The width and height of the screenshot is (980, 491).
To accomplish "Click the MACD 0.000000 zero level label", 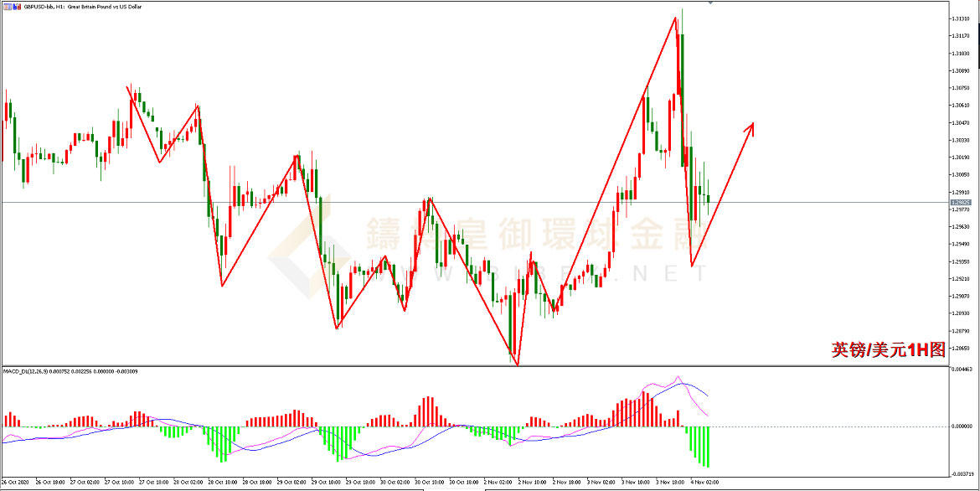I will (962, 426).
